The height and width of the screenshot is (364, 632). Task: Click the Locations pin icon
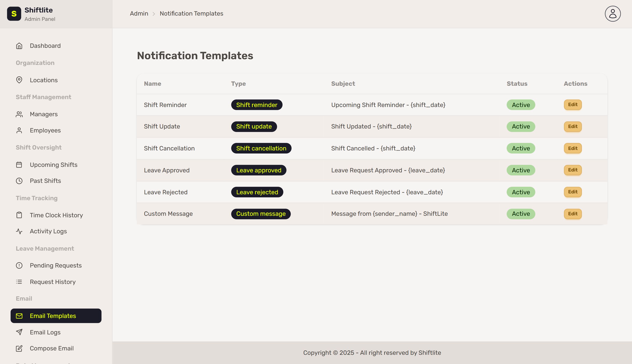pyautogui.click(x=19, y=80)
